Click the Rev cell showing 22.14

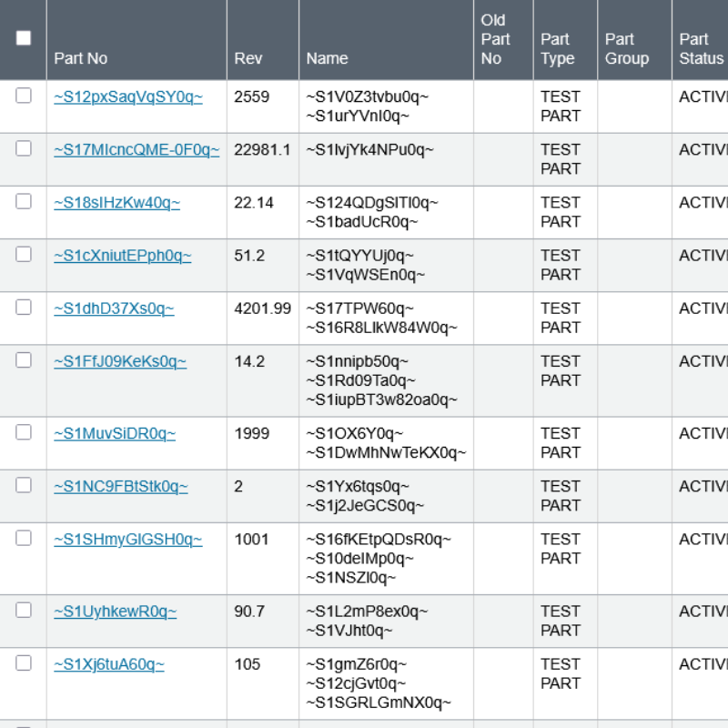(254, 203)
